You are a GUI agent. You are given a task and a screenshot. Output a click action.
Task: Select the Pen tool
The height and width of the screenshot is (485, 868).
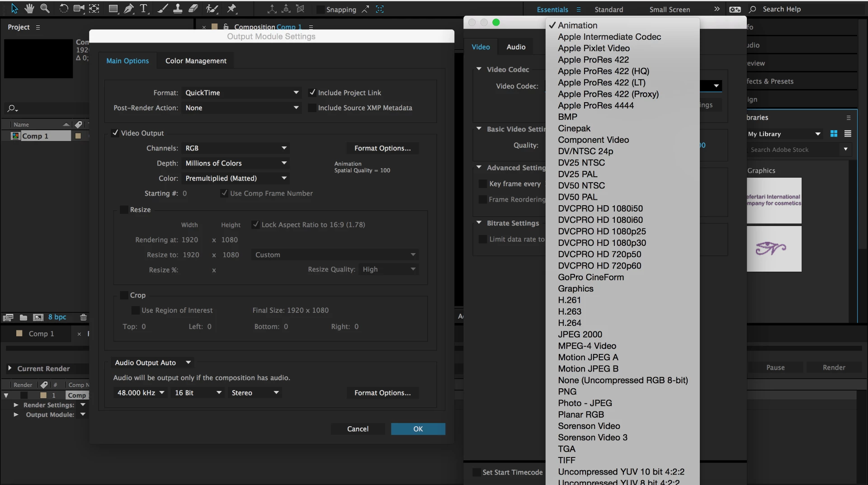pos(128,9)
